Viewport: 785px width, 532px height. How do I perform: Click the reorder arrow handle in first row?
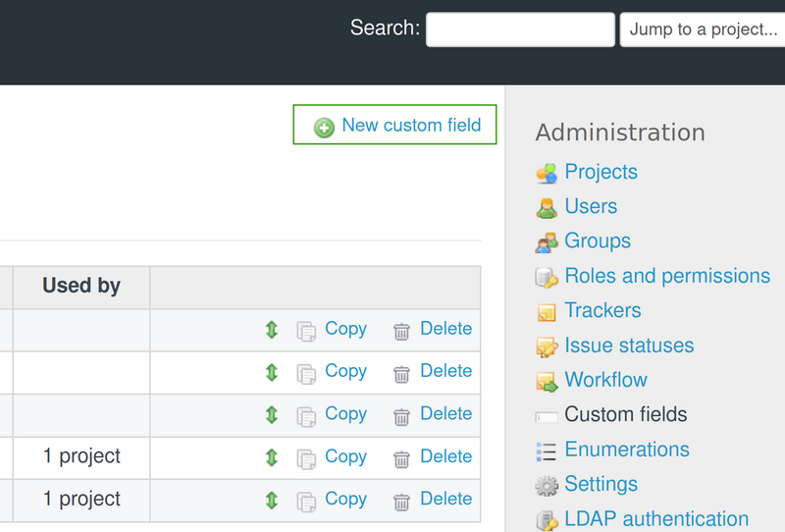[272, 330]
